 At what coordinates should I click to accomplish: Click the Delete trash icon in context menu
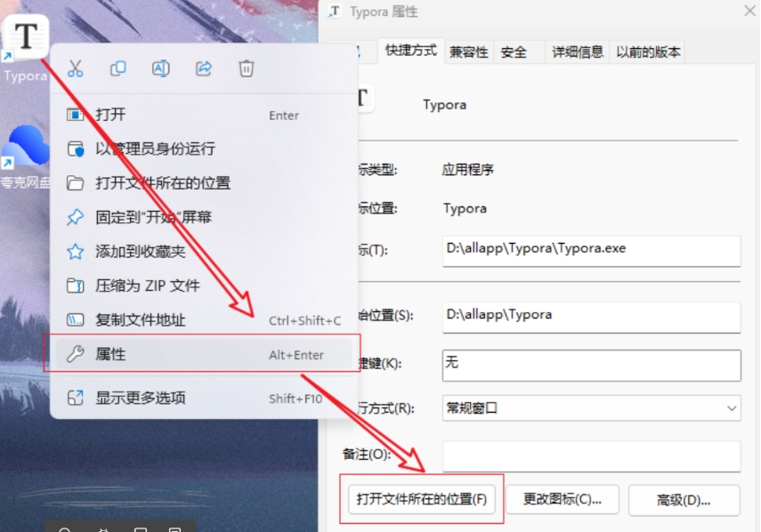(x=247, y=69)
